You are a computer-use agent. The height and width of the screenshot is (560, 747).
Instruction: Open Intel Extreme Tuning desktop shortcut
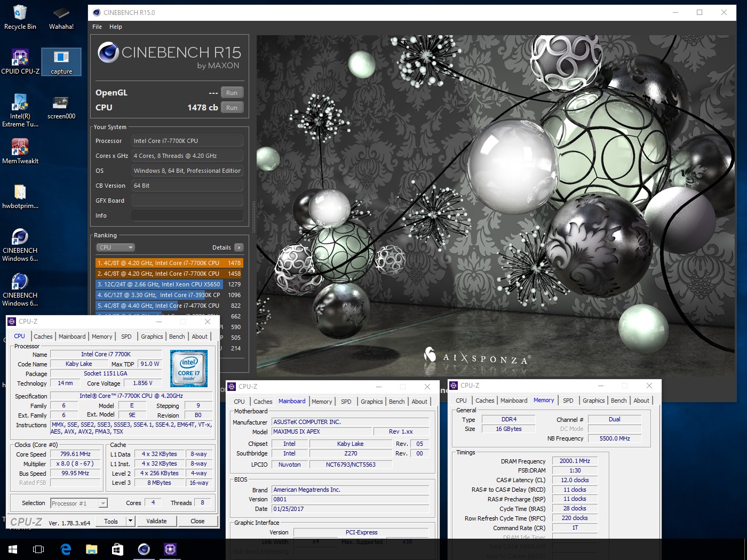20,110
